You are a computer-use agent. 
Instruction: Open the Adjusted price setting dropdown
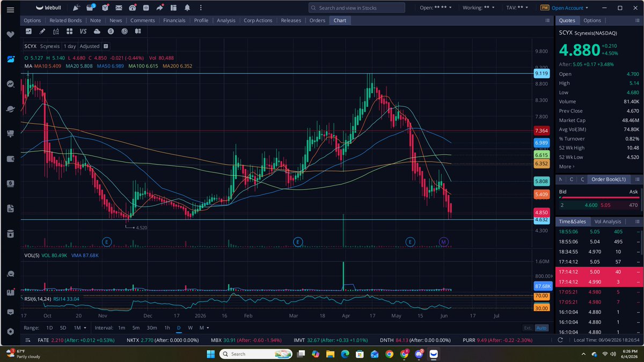90,46
